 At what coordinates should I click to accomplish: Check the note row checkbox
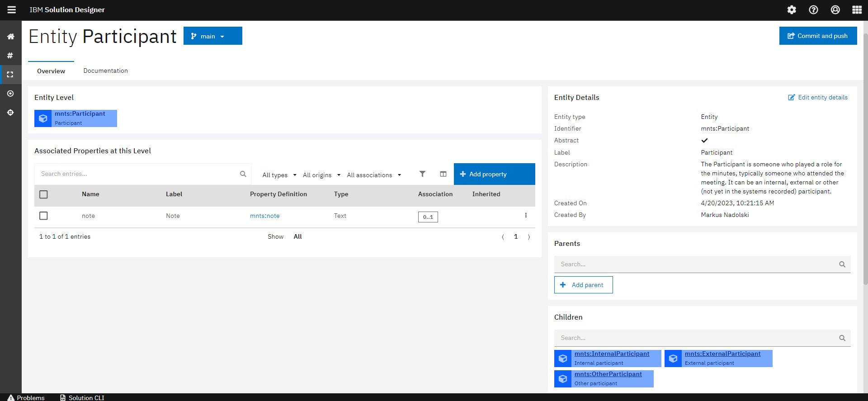pos(43,216)
